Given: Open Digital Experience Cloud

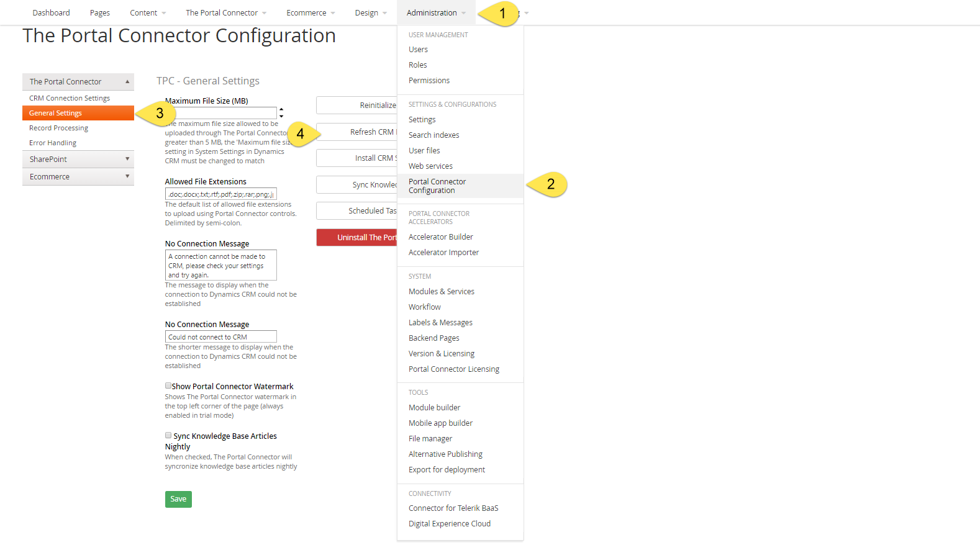Looking at the screenshot, I should (x=450, y=524).
